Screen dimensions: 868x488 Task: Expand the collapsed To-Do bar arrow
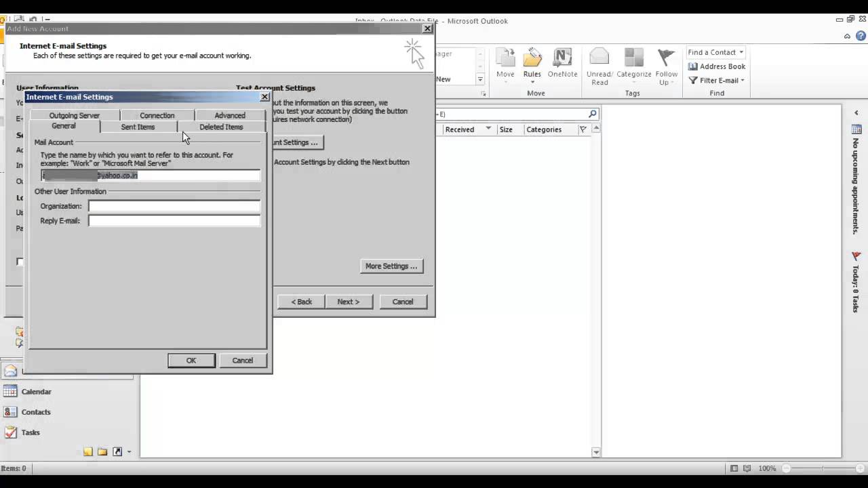pyautogui.click(x=856, y=113)
